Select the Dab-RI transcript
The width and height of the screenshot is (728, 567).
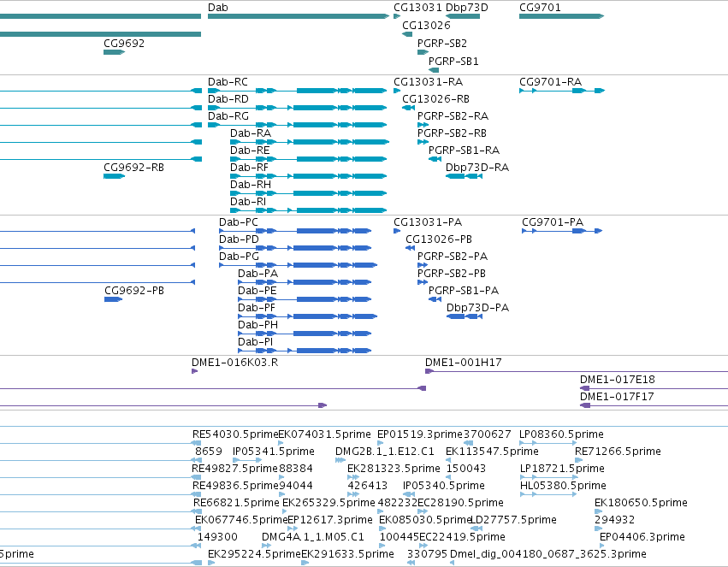tap(308, 210)
